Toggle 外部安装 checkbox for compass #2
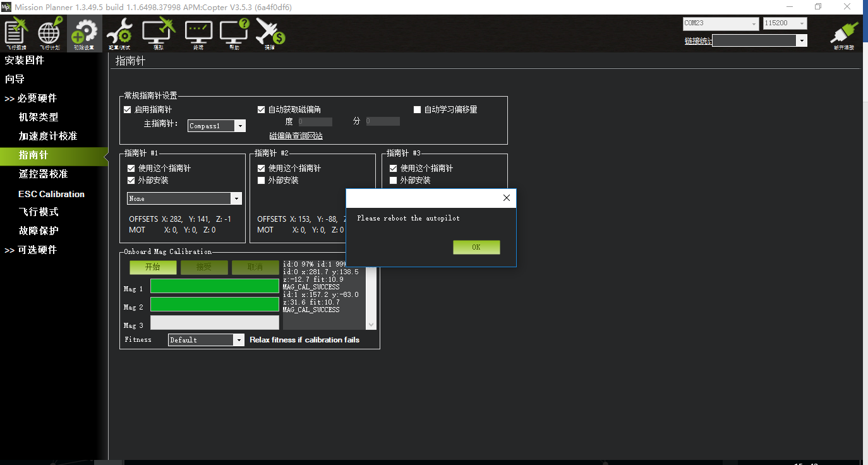 point(262,181)
